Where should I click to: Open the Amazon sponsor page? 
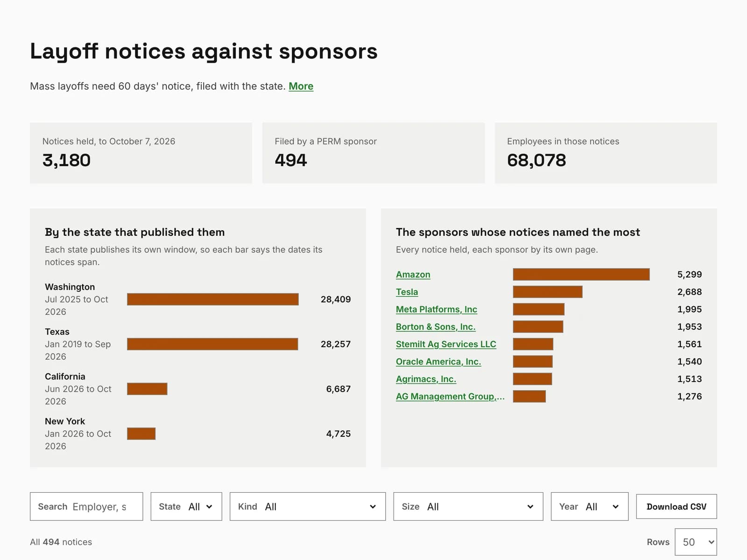(413, 274)
